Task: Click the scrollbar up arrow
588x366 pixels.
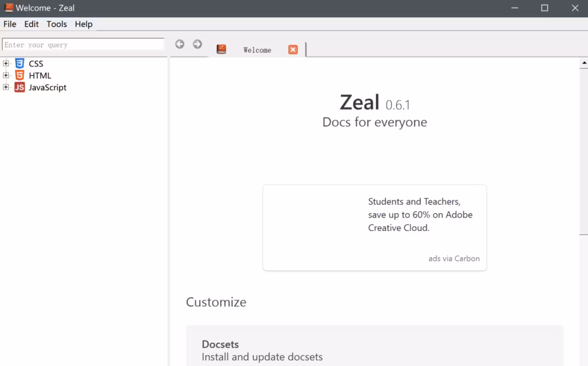Action: (x=584, y=63)
